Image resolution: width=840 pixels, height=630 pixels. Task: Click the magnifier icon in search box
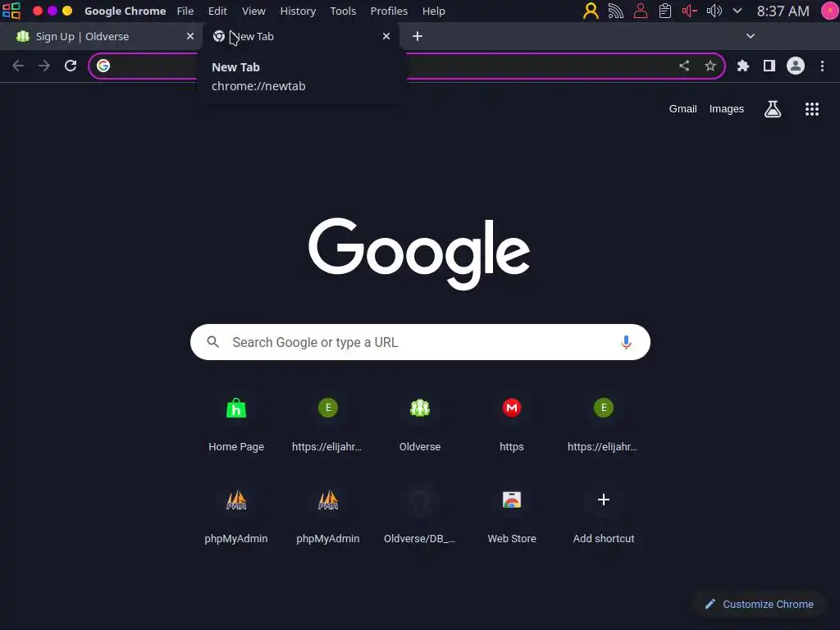point(213,342)
